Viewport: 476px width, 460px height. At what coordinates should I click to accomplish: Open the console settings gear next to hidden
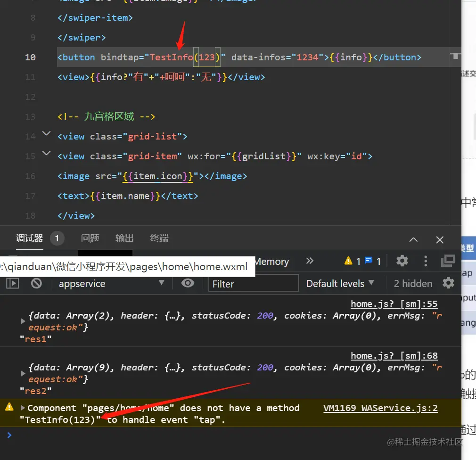pos(448,283)
